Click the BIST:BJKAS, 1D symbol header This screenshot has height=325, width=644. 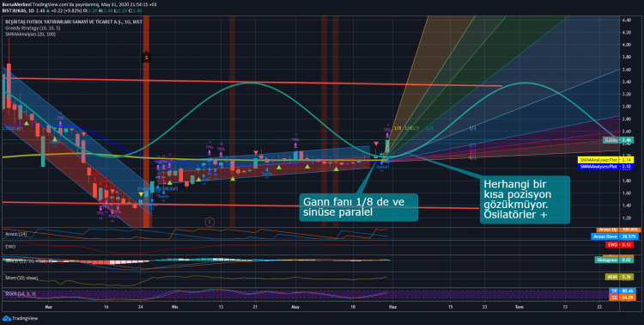[x=18, y=10]
